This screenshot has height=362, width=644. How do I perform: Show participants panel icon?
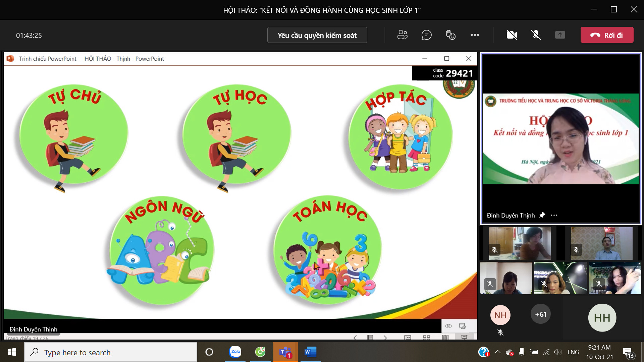point(402,35)
